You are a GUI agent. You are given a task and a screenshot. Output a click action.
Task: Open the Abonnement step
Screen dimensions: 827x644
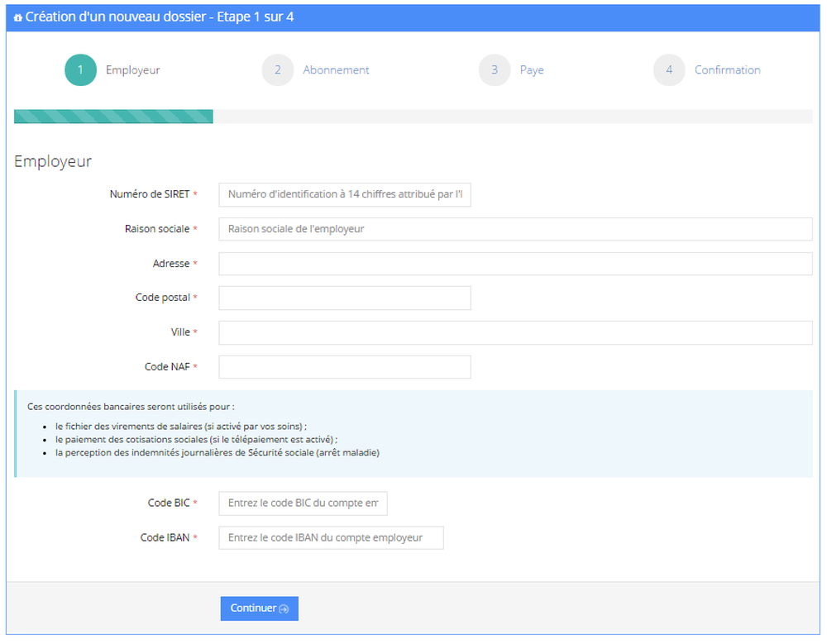pos(335,70)
